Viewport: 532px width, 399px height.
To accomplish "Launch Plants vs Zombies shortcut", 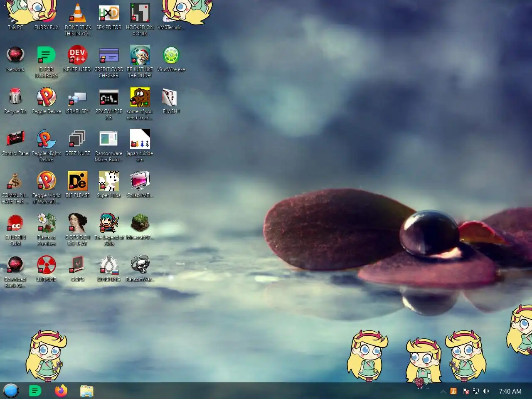I will click(47, 229).
